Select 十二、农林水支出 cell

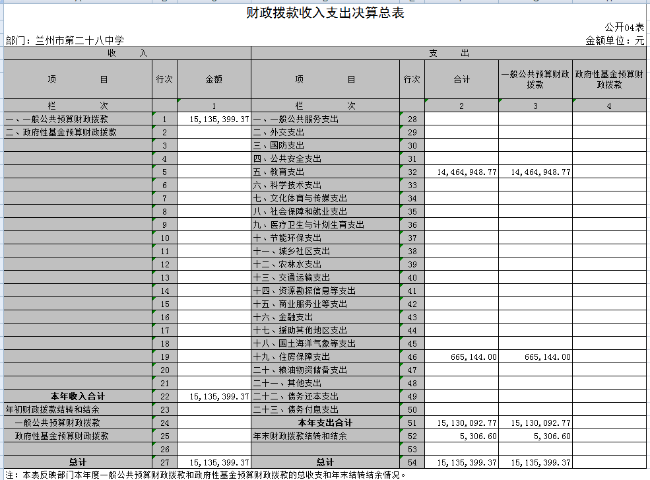[x=325, y=264]
